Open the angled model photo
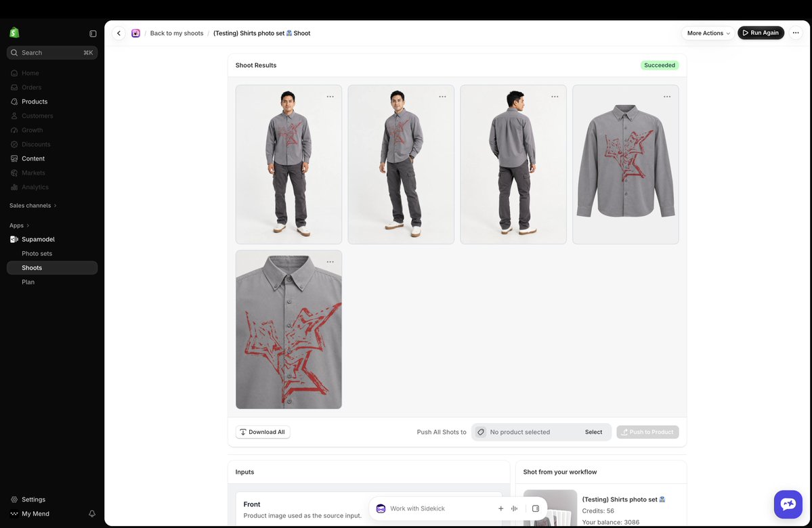 (x=401, y=164)
